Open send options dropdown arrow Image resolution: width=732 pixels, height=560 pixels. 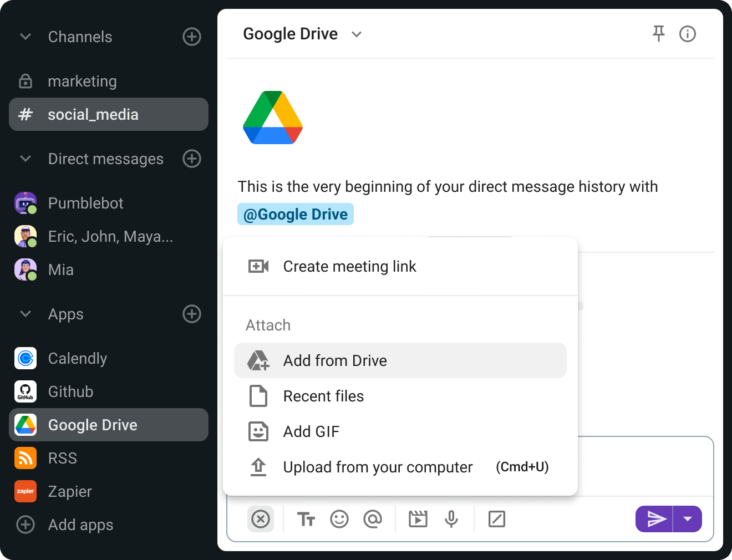(688, 519)
